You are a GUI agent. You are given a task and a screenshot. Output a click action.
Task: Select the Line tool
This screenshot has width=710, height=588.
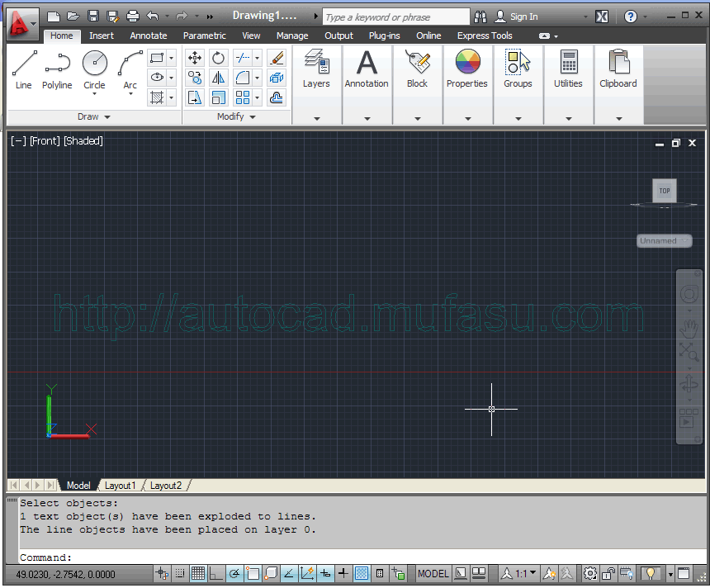click(x=24, y=69)
